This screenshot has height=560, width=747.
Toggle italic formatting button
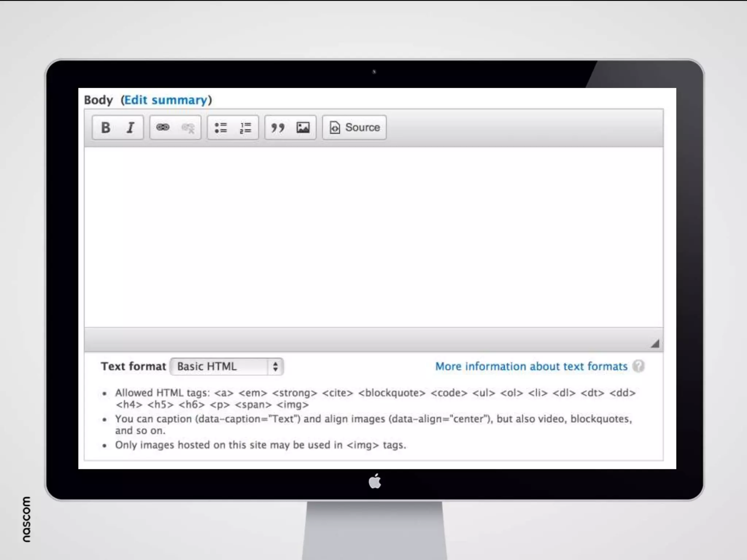pos(130,128)
